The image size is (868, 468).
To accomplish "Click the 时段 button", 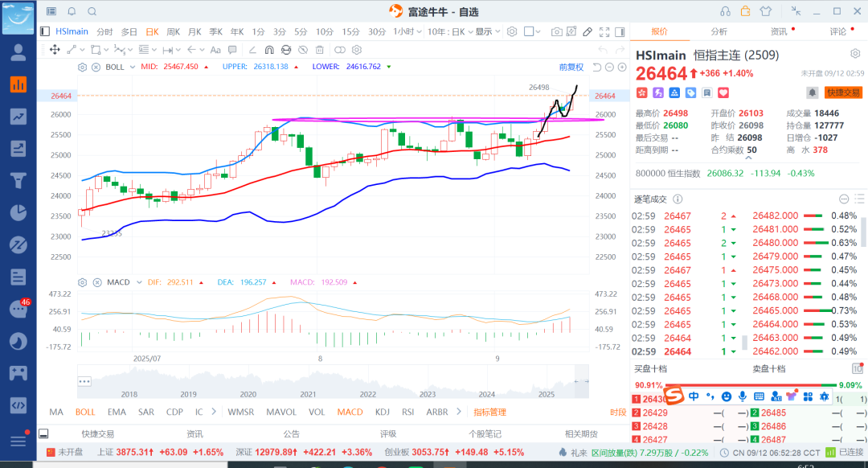I will (618, 412).
